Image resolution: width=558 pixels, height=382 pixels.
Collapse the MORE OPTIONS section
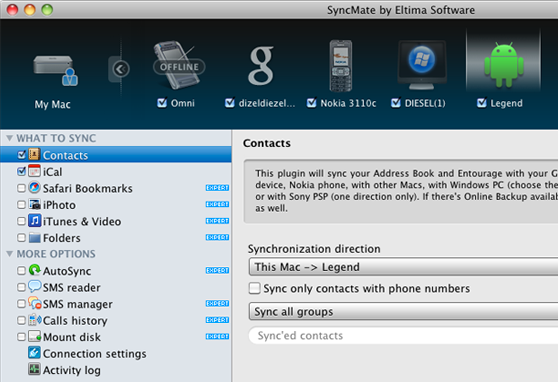10,254
